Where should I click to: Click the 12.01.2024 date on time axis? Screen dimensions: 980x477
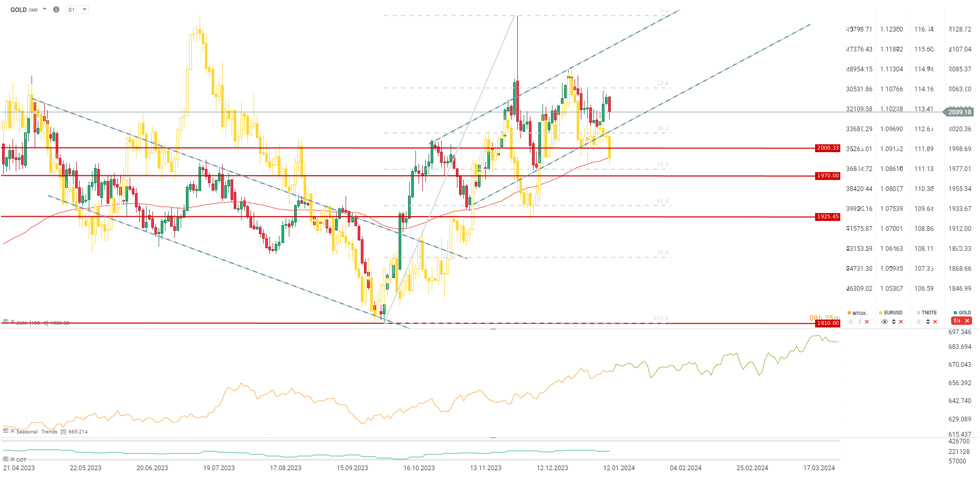tap(619, 468)
